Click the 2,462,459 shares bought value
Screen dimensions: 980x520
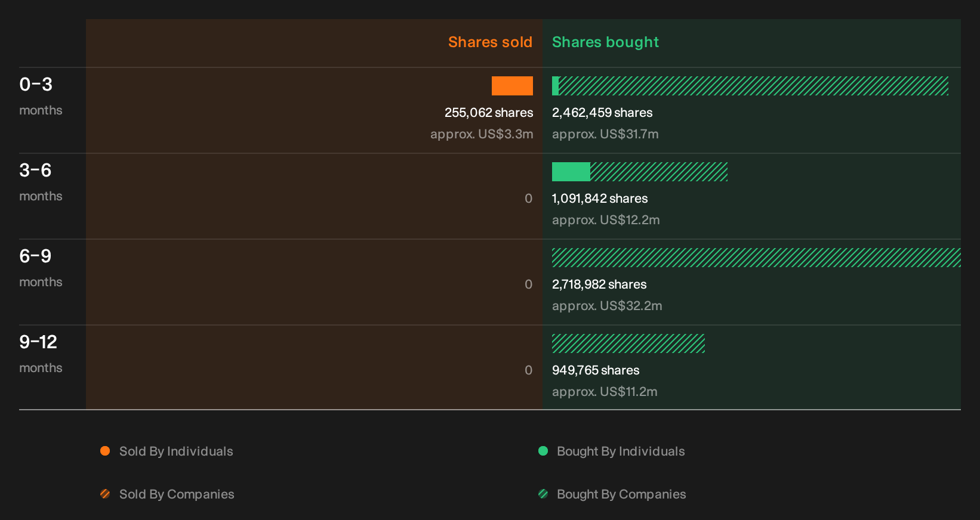pos(602,113)
